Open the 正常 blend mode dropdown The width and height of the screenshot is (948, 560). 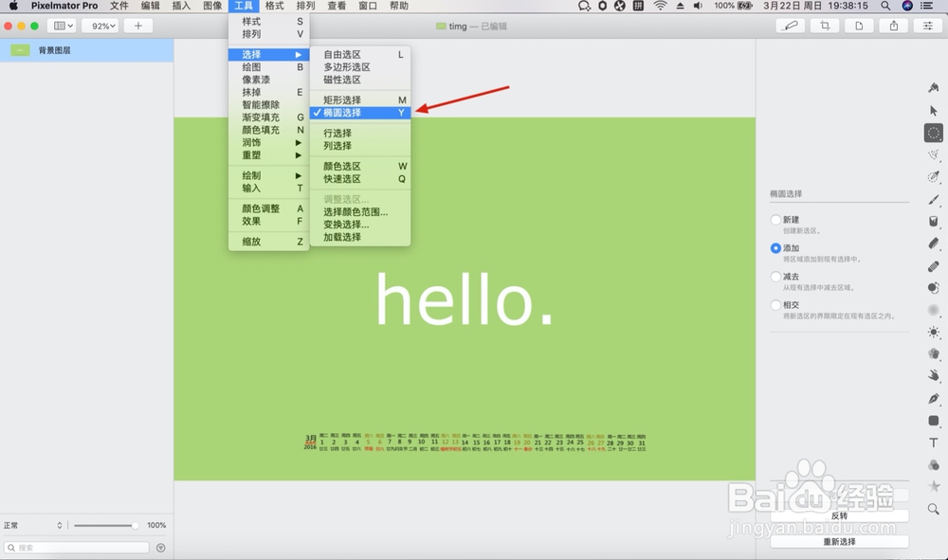(33, 524)
